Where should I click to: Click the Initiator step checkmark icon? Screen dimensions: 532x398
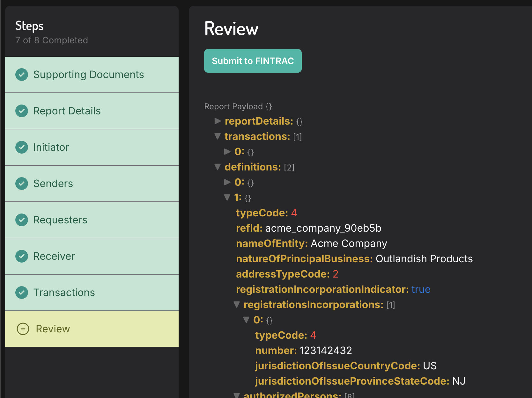point(22,147)
